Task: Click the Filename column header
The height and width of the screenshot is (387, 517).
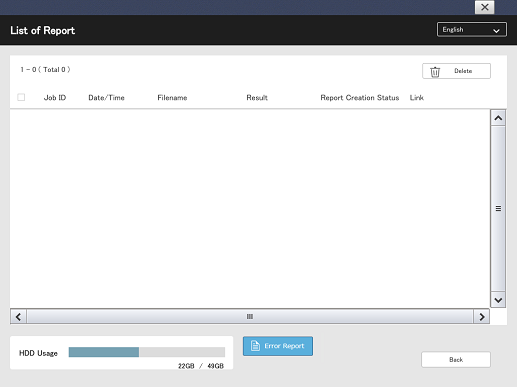Action: [172, 98]
